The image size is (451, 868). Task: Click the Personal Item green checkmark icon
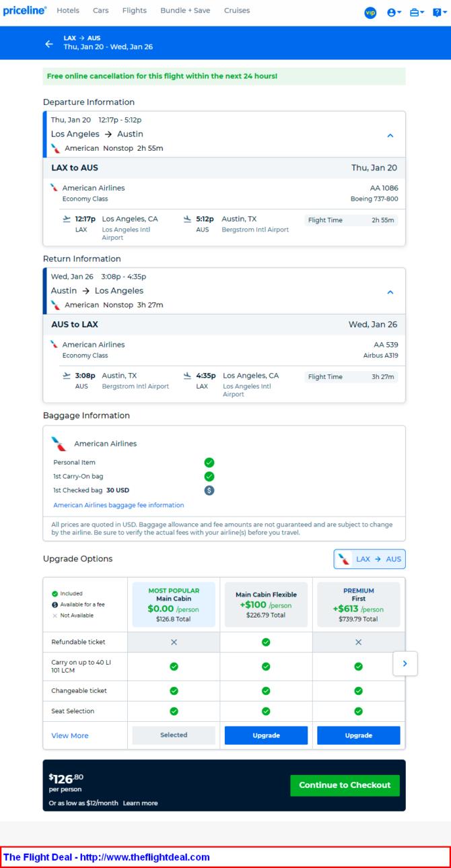209,463
